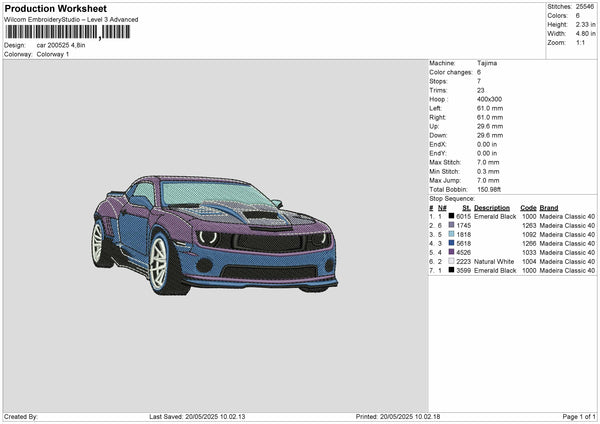Click the Stitches value '25546'
This screenshot has height=424, width=600.
[x=585, y=7]
